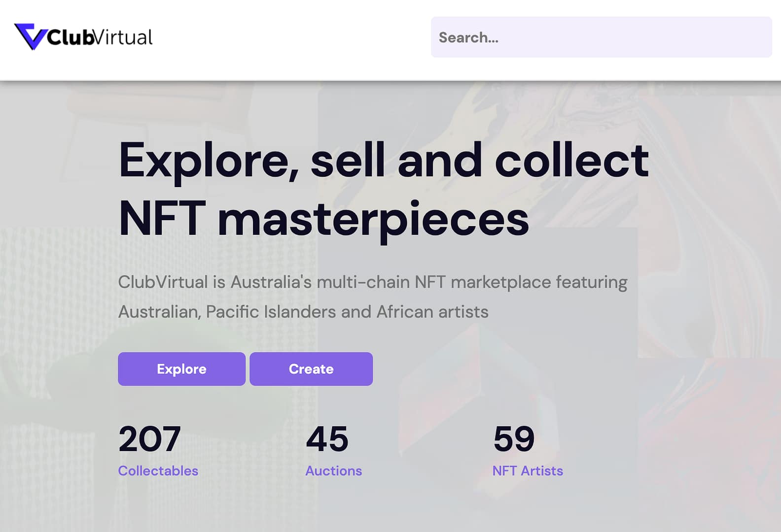Viewport: 781px width, 532px height.
Task: Click the "Search..." placeholder text
Action: pos(468,37)
